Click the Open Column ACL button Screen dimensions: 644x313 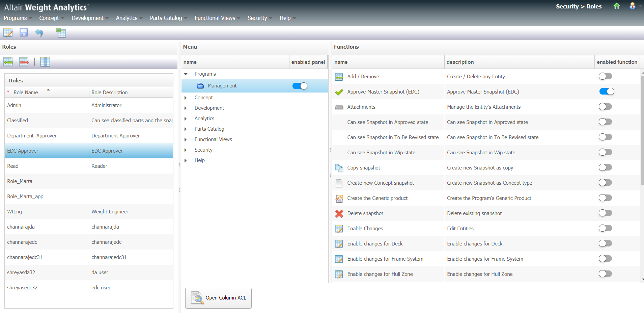coord(218,298)
